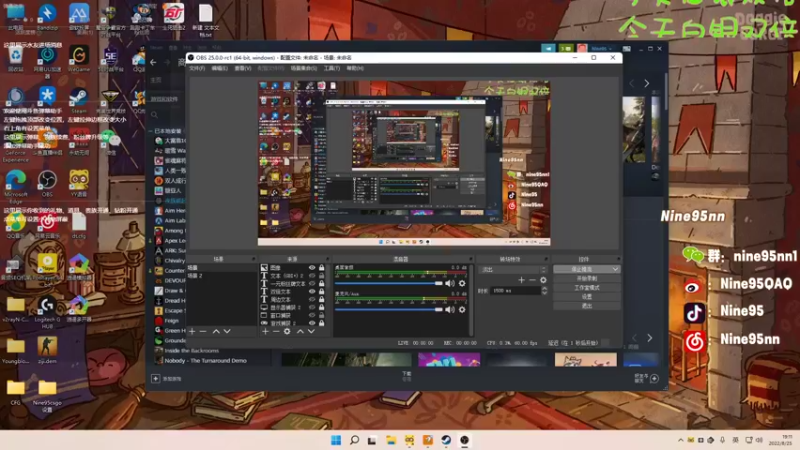Open Steam account name dropdown

pyautogui.click(x=602, y=48)
